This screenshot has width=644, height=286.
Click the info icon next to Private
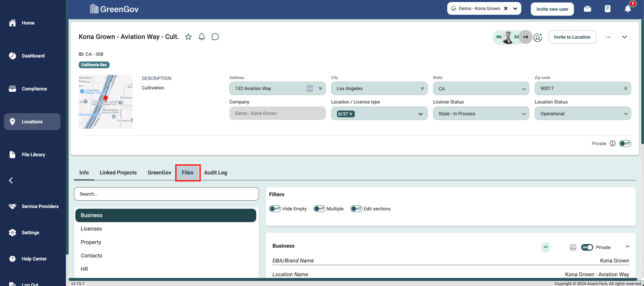click(613, 144)
